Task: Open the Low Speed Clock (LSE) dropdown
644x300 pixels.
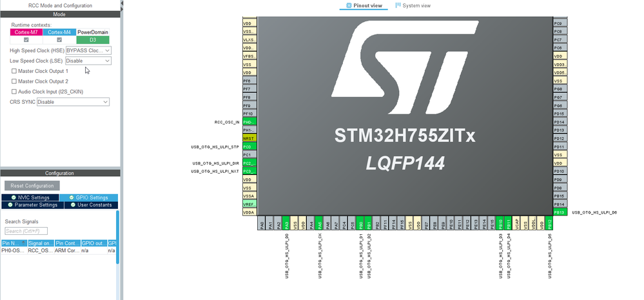Action: pos(88,61)
